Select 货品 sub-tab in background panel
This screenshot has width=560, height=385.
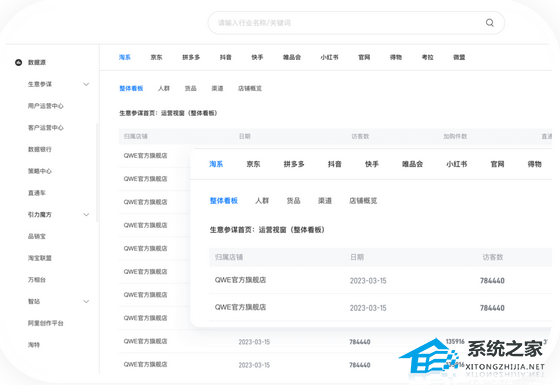pyautogui.click(x=191, y=88)
